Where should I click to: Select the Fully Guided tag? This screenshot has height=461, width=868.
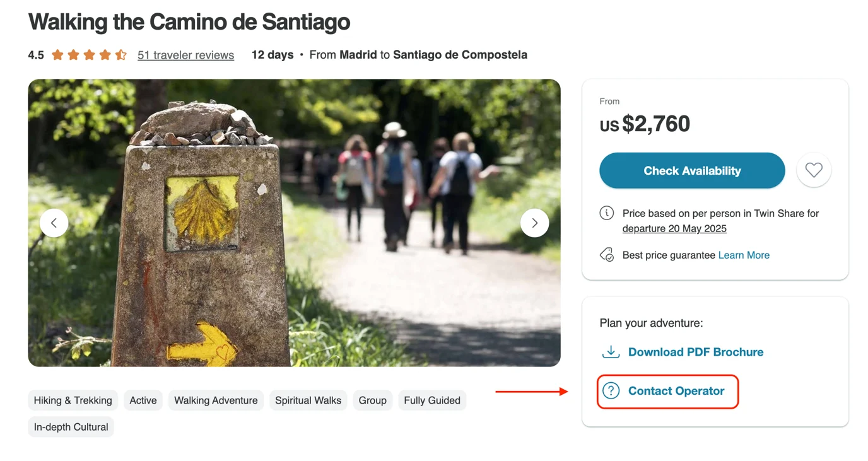432,400
